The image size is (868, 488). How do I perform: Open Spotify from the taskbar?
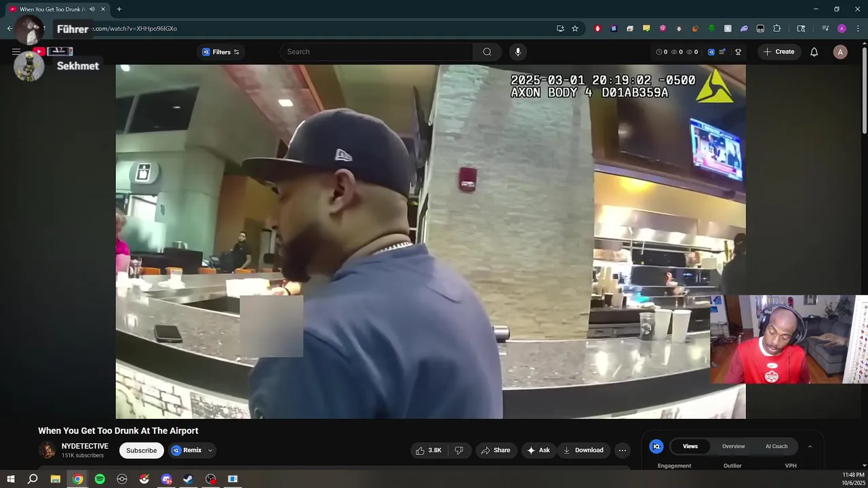(100, 479)
